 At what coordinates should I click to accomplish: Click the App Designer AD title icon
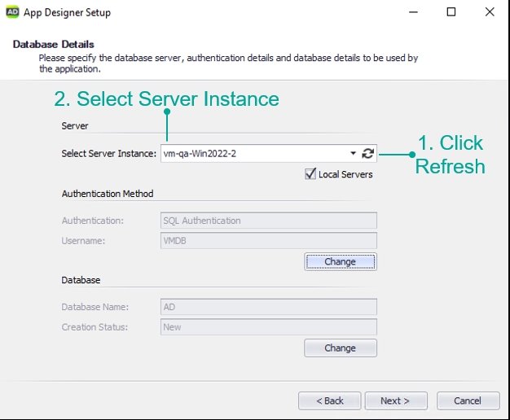(x=12, y=12)
